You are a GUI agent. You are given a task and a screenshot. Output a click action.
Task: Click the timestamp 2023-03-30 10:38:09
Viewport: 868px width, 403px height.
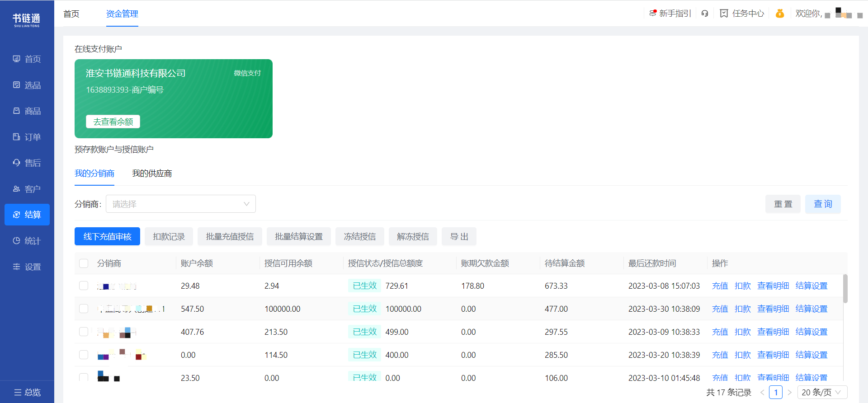(x=664, y=309)
